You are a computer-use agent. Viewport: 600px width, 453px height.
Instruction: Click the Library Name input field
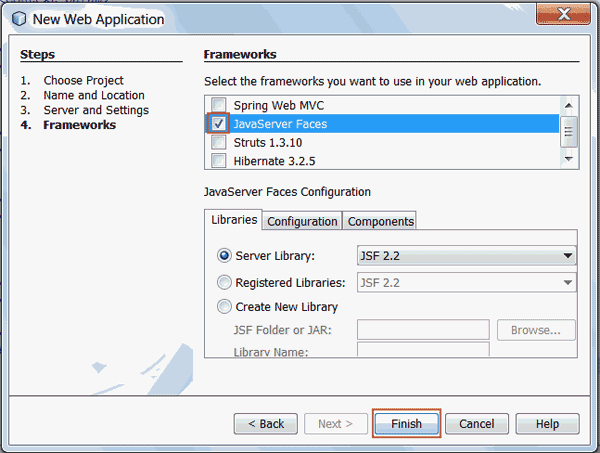(423, 349)
